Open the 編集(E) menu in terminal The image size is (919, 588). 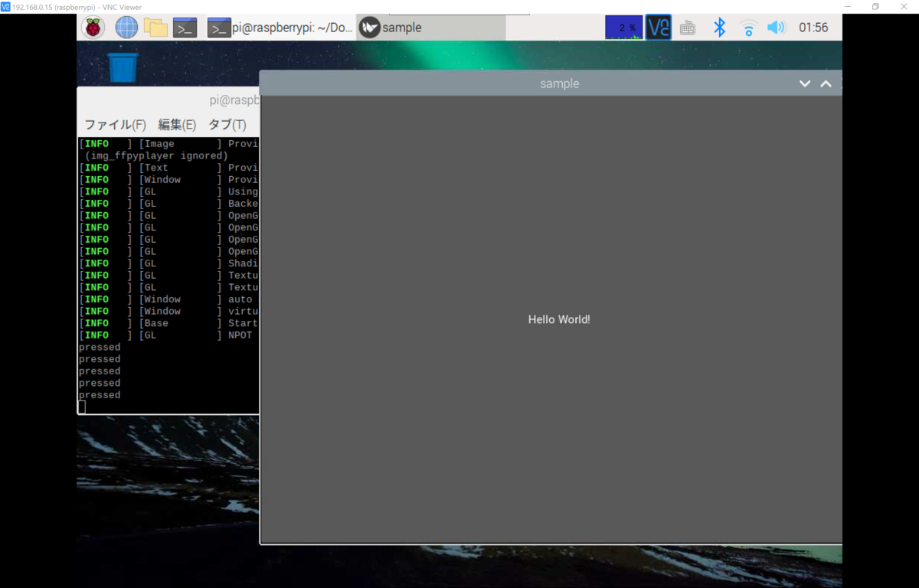(177, 125)
